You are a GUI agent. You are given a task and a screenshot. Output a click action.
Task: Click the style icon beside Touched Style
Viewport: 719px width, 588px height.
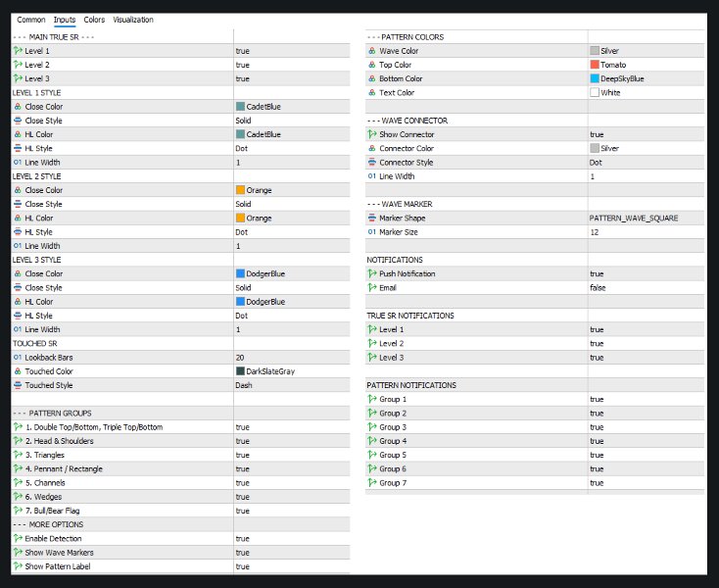18,385
